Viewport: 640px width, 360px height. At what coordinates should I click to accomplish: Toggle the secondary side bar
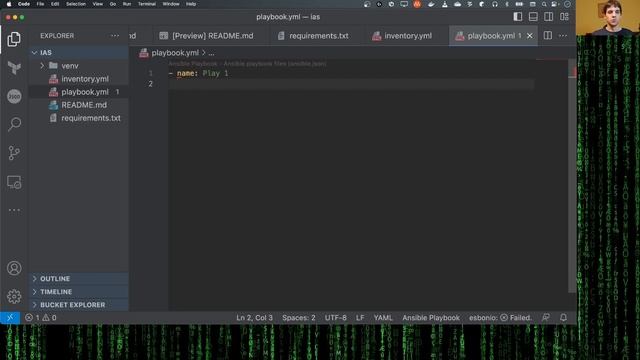tap(549, 17)
